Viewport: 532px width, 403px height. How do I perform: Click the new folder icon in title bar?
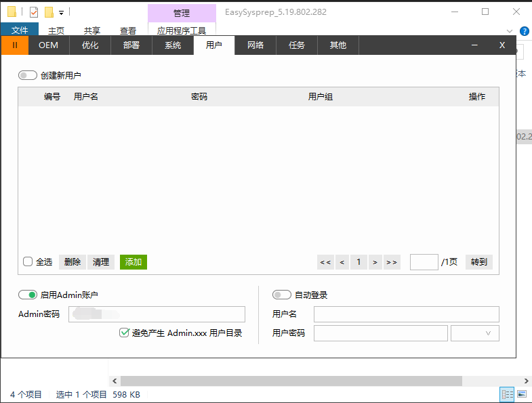pos(49,12)
